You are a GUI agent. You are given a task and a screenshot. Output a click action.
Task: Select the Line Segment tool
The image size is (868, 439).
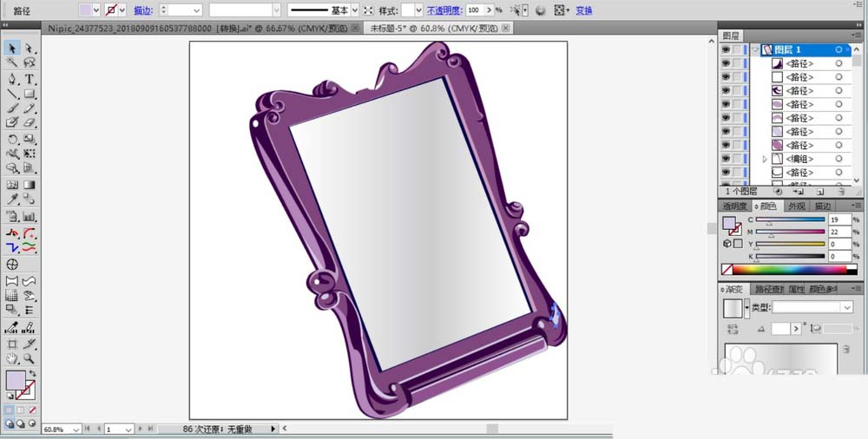pyautogui.click(x=12, y=94)
